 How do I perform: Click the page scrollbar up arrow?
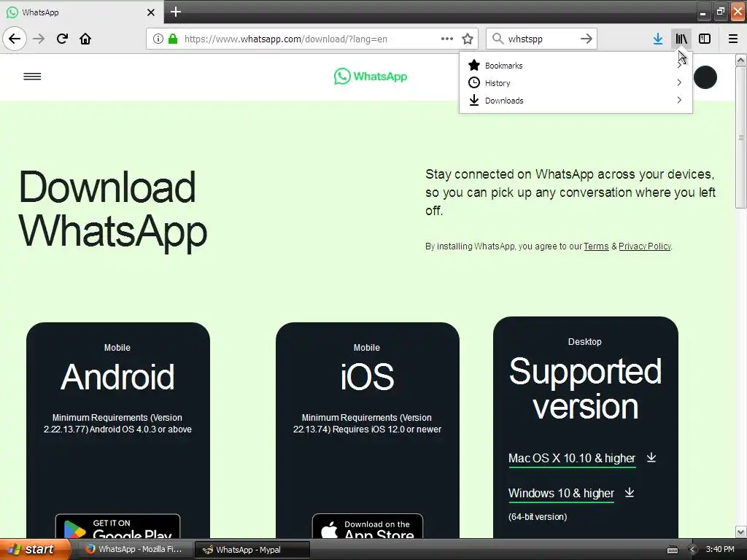tap(740, 60)
